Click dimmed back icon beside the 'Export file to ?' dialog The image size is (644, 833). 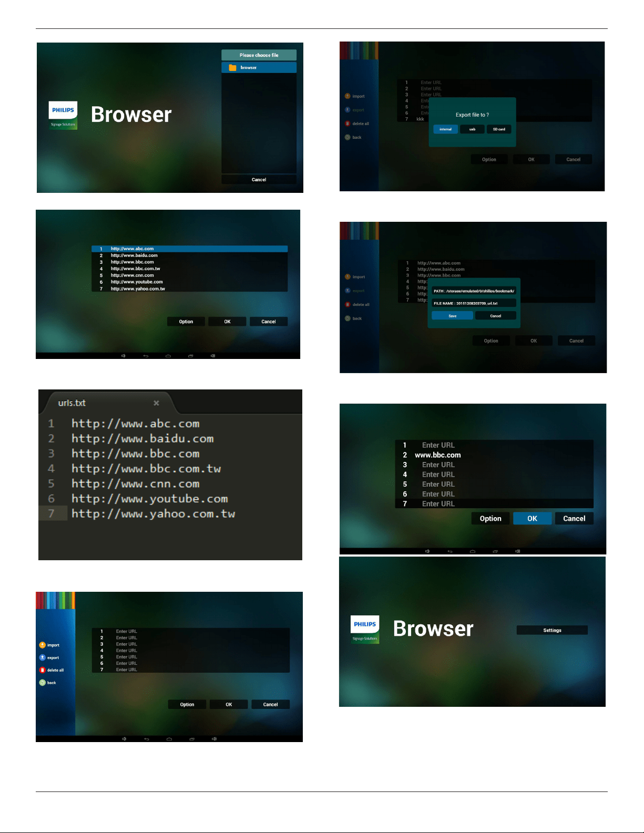347,137
